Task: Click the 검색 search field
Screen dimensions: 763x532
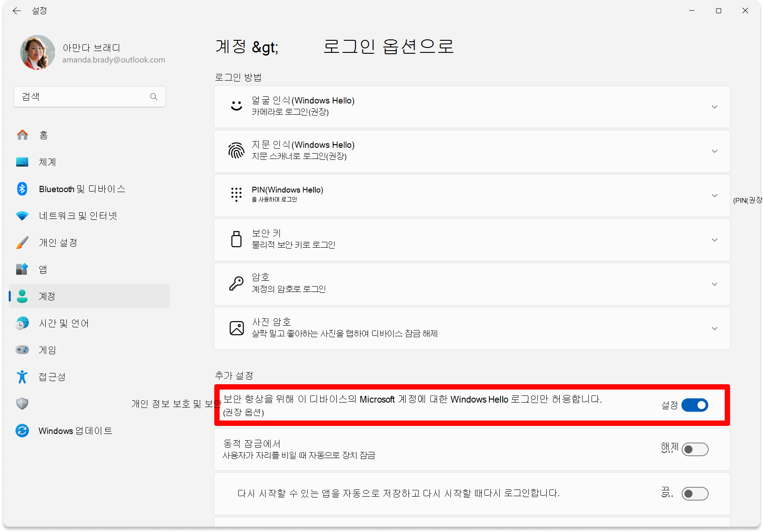Action: click(x=90, y=97)
